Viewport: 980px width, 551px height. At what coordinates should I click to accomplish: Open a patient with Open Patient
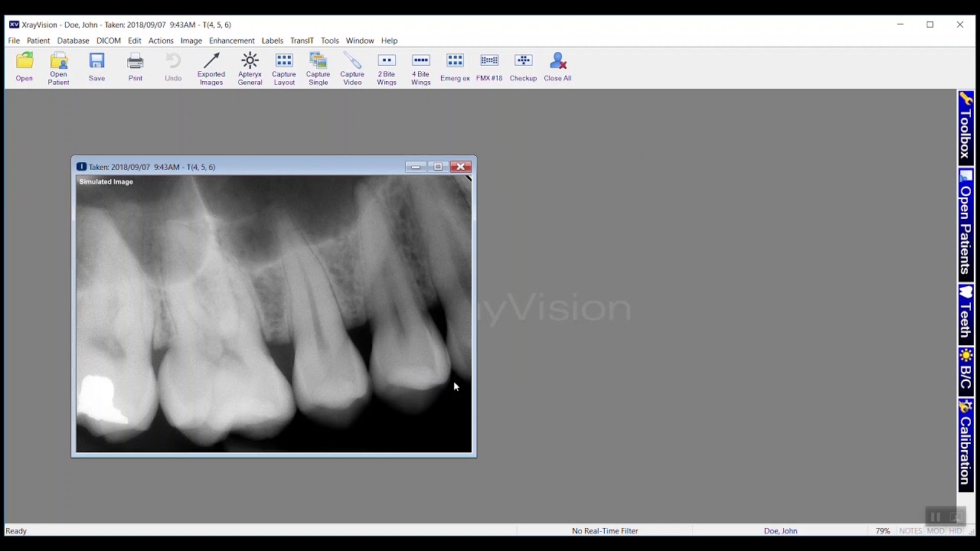coord(59,68)
